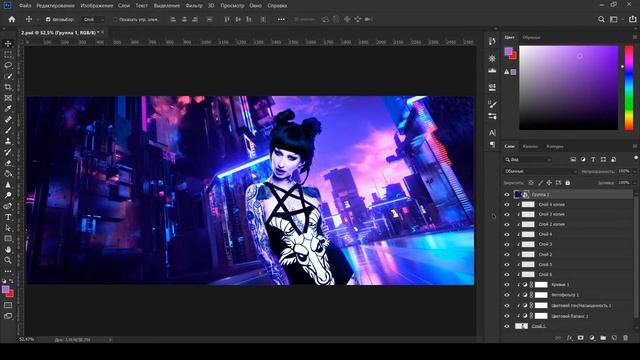
Task: Open the blending mode dropdown Обычные
Action: click(x=540, y=171)
